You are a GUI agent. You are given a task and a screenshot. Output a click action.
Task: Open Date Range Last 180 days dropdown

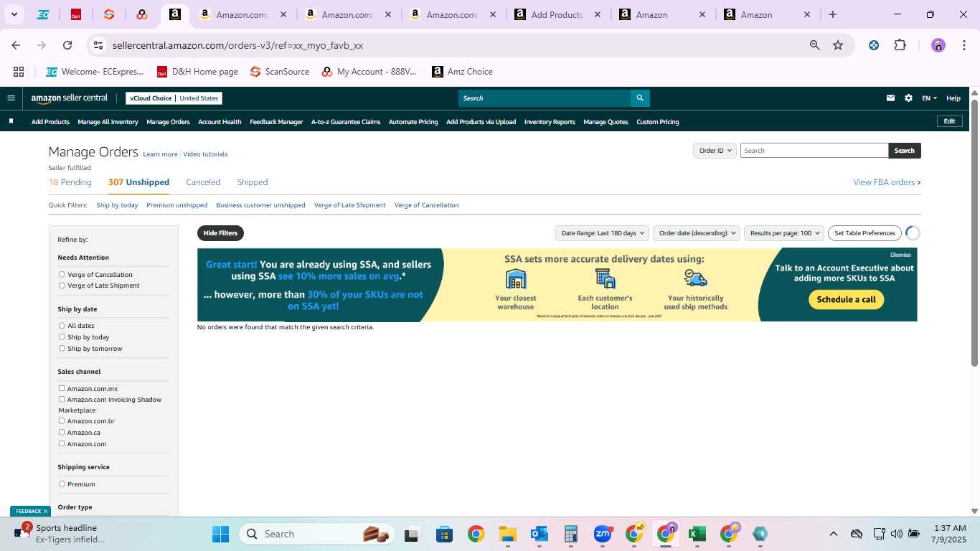pyautogui.click(x=602, y=233)
